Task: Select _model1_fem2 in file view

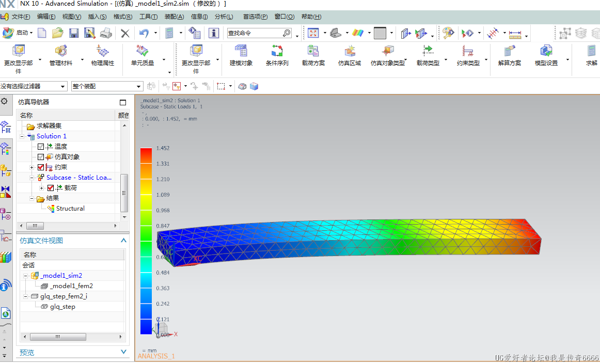Action: 72,286
